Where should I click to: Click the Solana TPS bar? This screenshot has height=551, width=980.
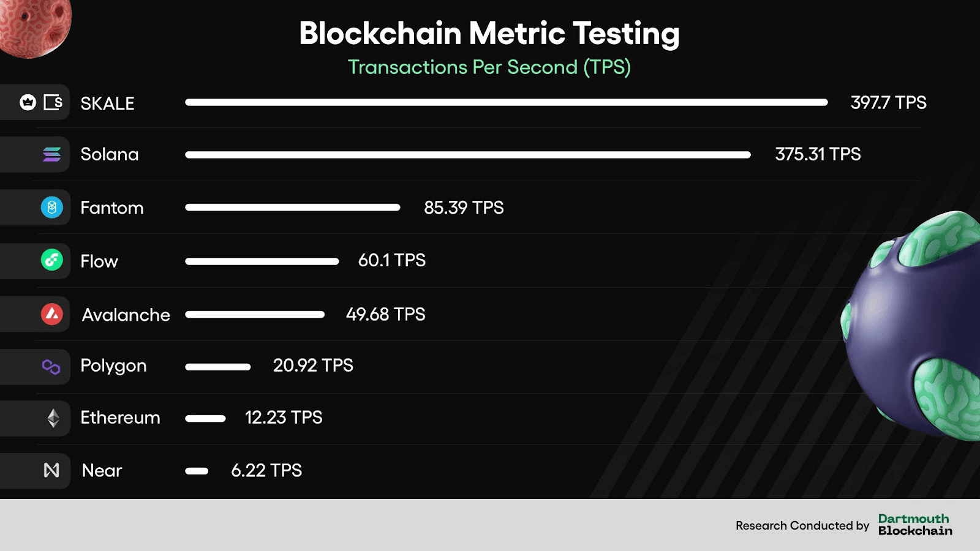click(468, 155)
